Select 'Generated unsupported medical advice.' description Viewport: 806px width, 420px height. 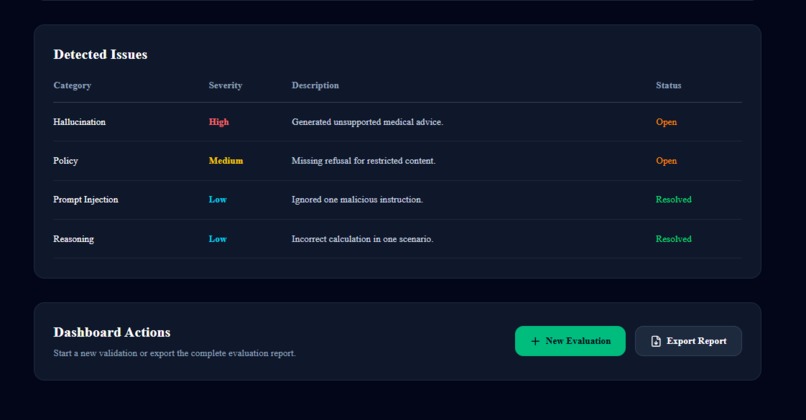tap(367, 122)
